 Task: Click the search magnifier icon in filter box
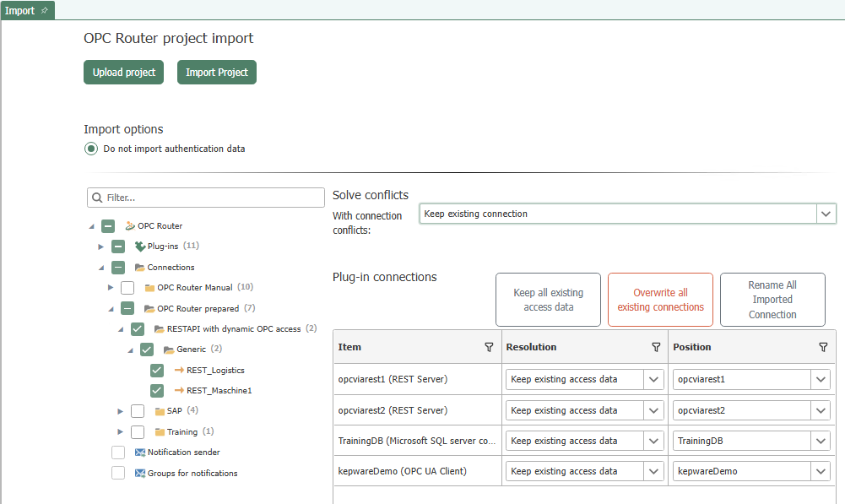pos(97,198)
